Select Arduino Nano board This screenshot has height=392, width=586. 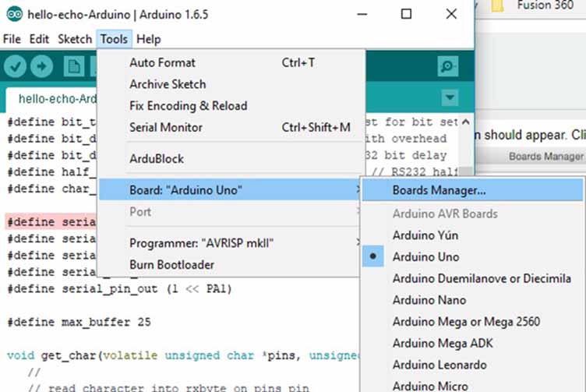[472, 300]
